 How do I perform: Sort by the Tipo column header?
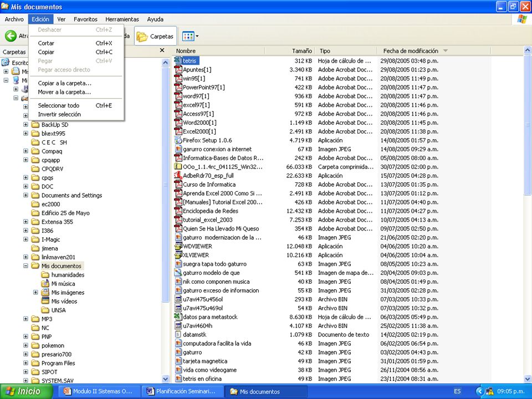pos(346,51)
